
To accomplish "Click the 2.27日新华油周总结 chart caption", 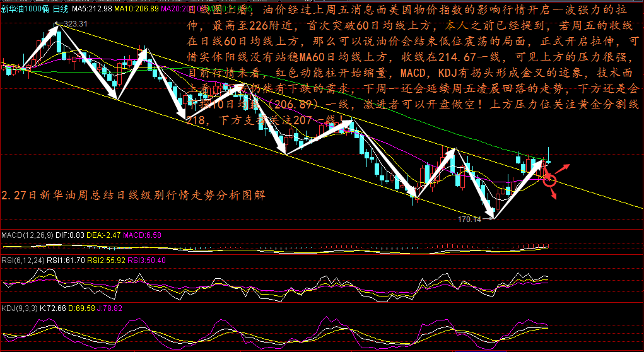I will point(134,196).
